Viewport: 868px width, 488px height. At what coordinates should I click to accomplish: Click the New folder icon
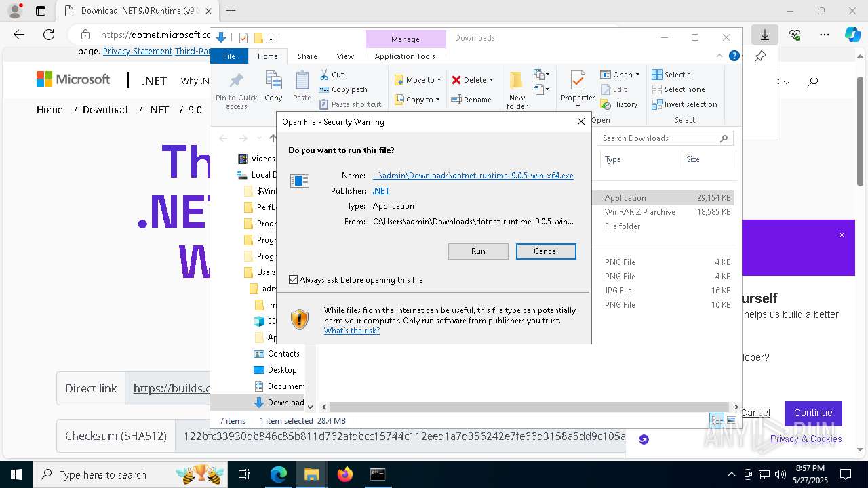tap(516, 81)
